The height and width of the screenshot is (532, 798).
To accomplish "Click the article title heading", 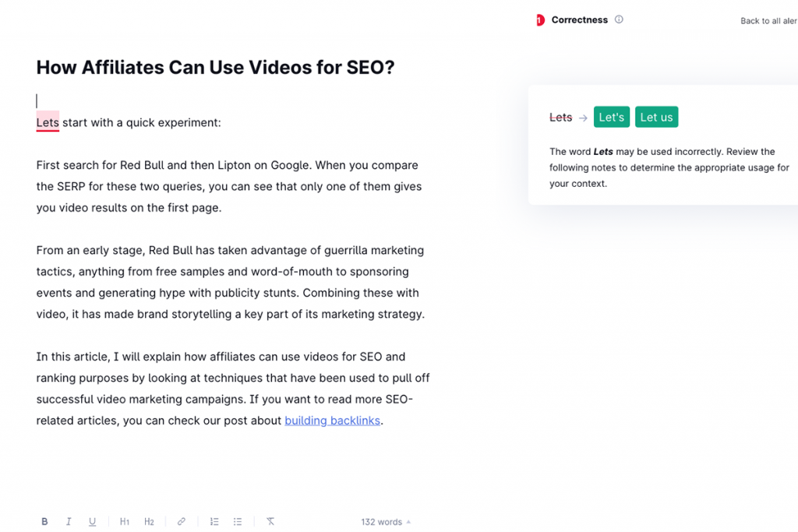I will pos(215,67).
